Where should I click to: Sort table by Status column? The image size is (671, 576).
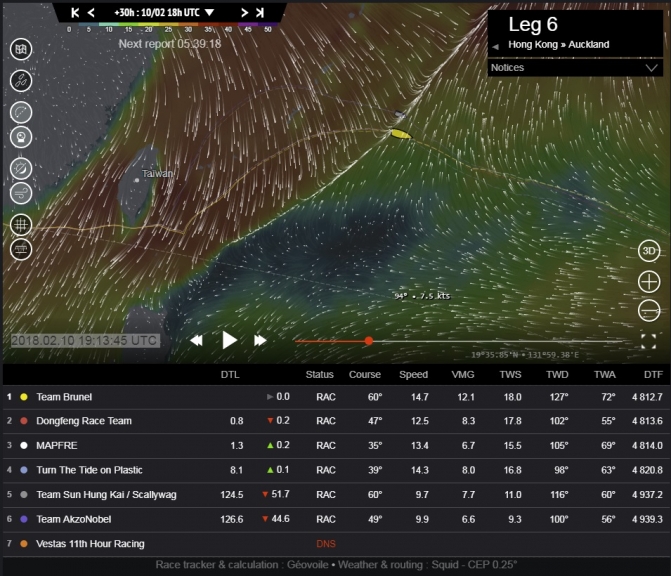click(319, 374)
